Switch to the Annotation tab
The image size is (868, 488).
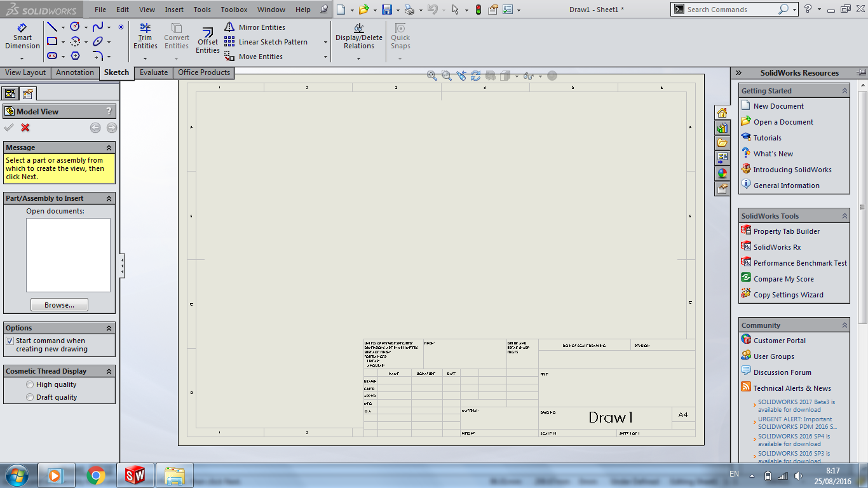point(74,72)
